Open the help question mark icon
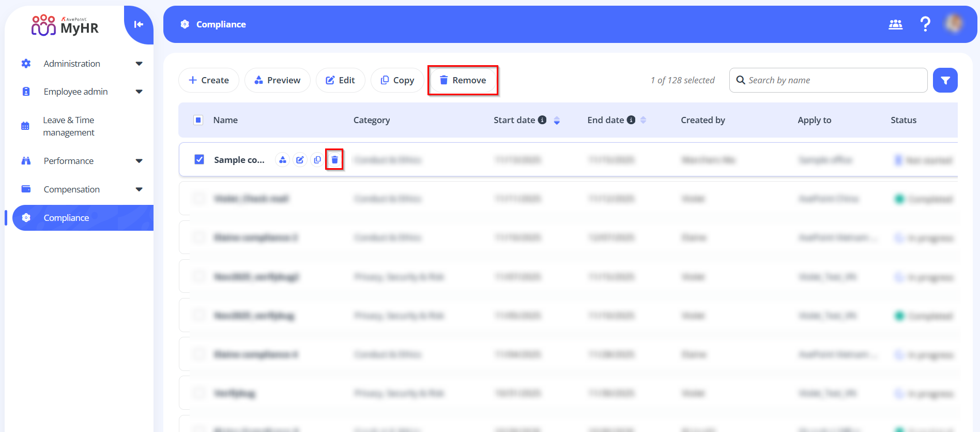Image resolution: width=980 pixels, height=432 pixels. coord(925,24)
